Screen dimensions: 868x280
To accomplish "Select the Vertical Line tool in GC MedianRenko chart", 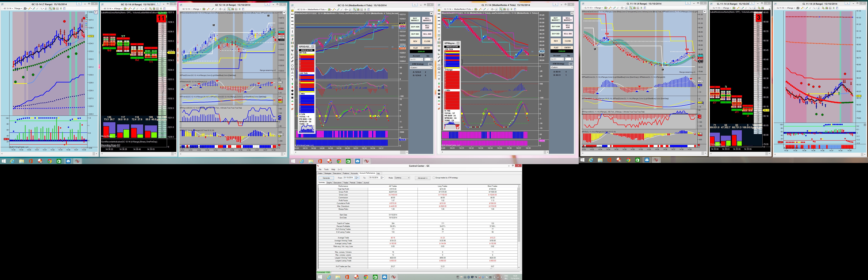I will click(292, 31).
